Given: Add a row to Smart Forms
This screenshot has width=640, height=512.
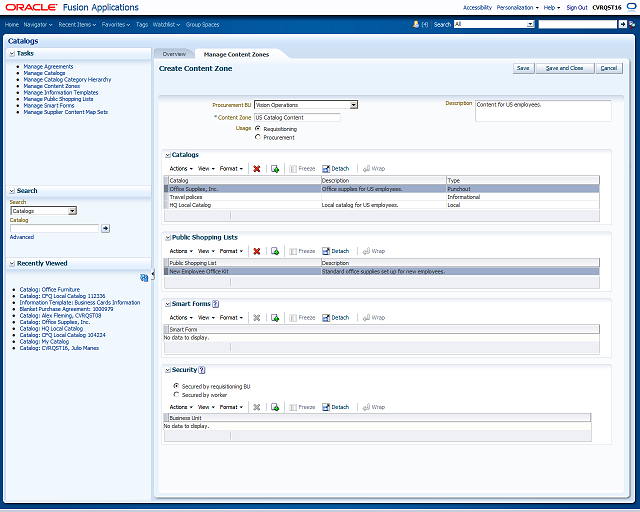Looking at the screenshot, I should [275, 318].
